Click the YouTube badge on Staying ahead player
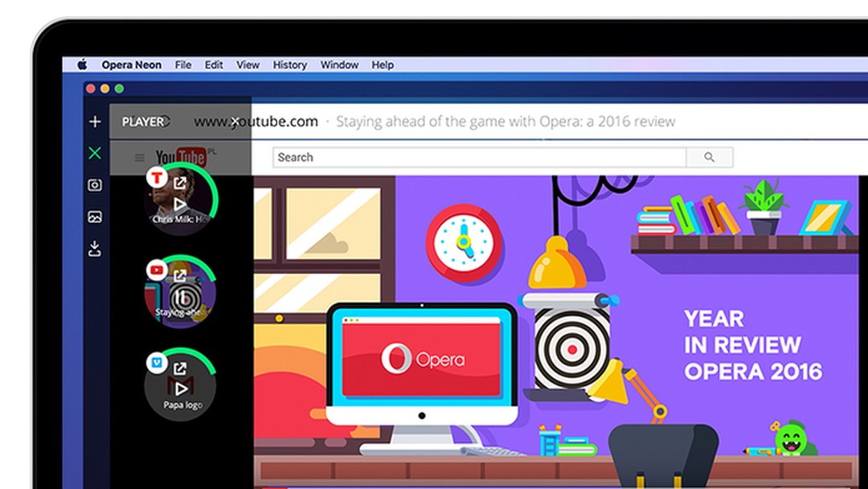 [155, 269]
